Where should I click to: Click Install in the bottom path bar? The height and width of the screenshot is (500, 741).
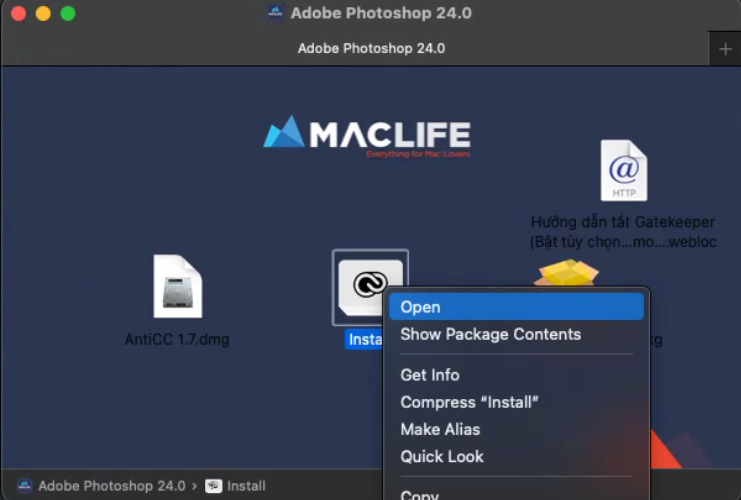pyautogui.click(x=245, y=486)
